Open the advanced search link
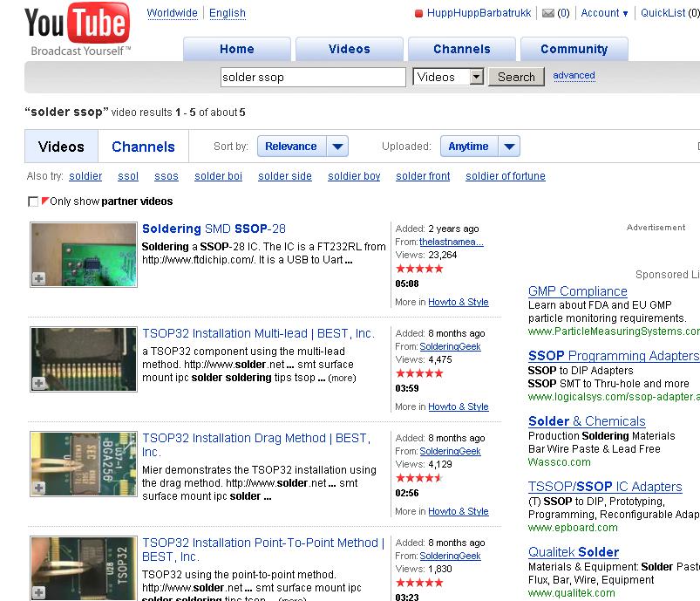700x601 pixels. (574, 75)
